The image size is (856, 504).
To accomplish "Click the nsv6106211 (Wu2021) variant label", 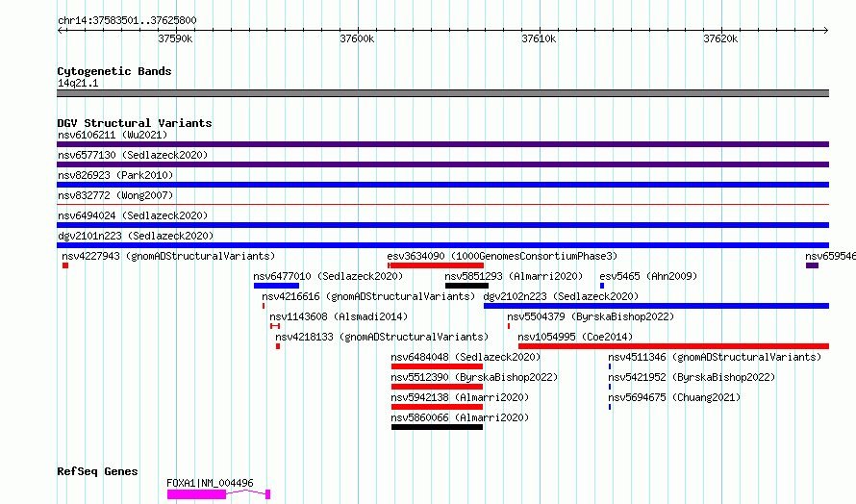I will coord(113,135).
